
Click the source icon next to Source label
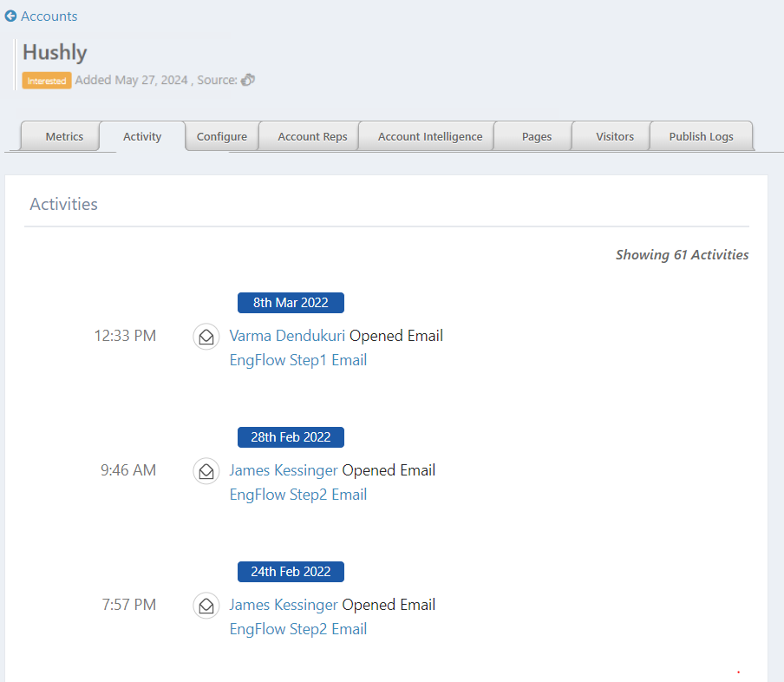click(248, 80)
